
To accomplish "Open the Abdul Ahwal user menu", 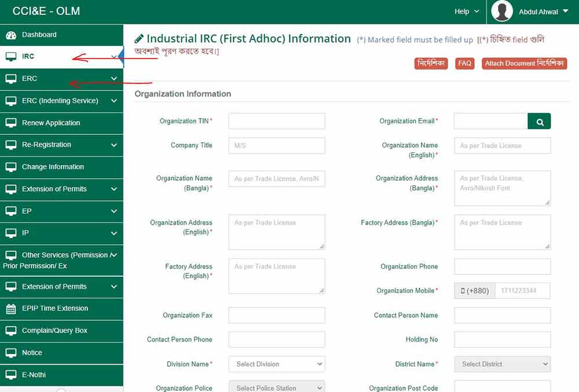I will tap(529, 11).
